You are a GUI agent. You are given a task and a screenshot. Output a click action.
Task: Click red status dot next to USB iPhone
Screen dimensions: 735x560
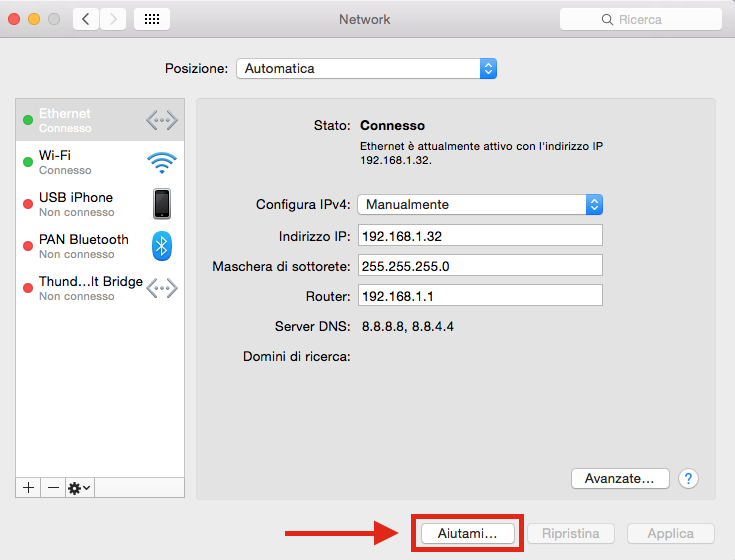pyautogui.click(x=28, y=204)
